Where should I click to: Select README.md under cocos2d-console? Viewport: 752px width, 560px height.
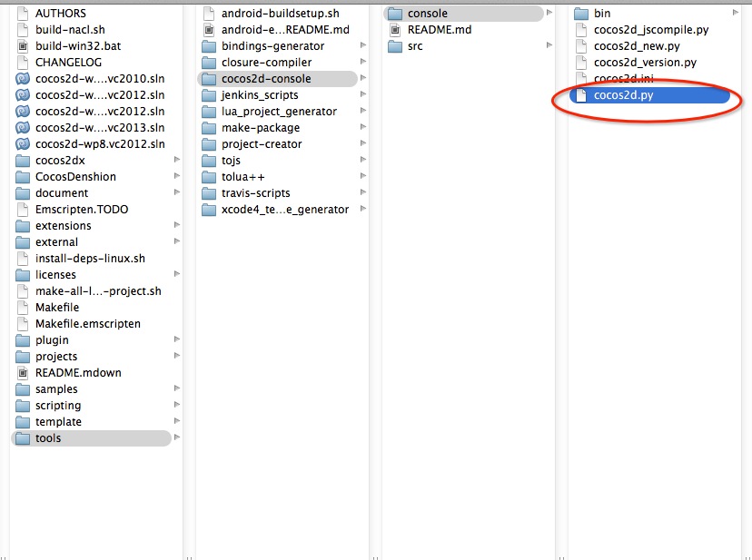point(440,30)
